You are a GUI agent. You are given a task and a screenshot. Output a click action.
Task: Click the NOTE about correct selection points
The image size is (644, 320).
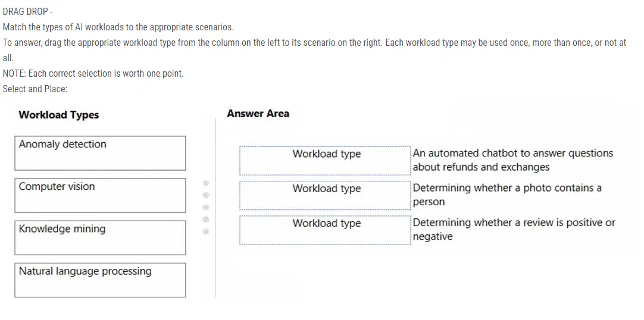[93, 73]
